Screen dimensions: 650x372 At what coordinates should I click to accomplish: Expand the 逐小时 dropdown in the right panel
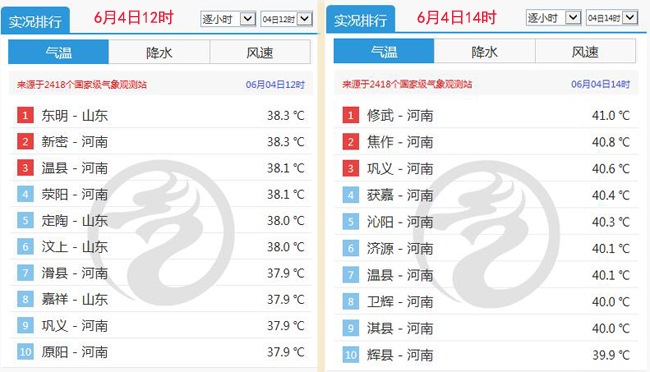[x=553, y=18]
